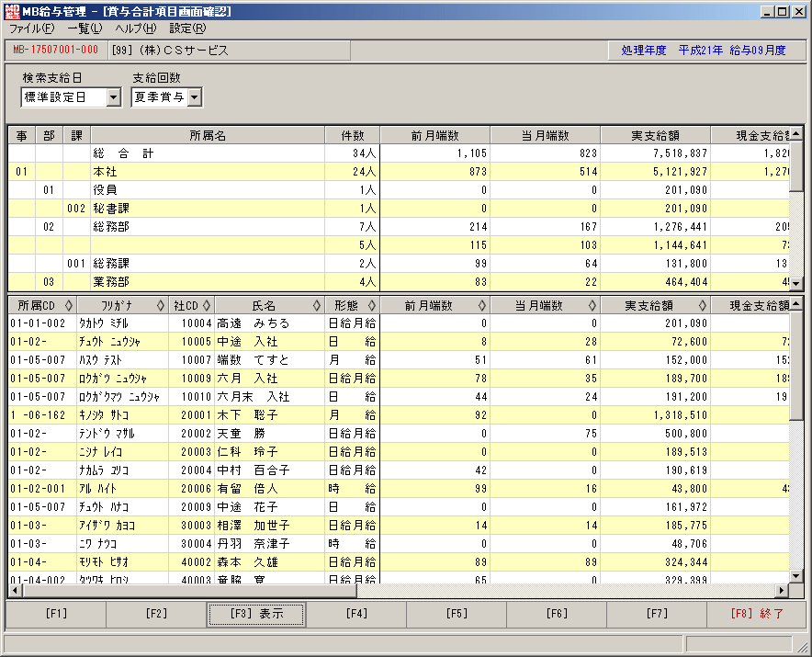Viewport: 812px width, 657px height.
Task: Click the right arrow of the horizontal scrollbar
Action: click(781, 590)
